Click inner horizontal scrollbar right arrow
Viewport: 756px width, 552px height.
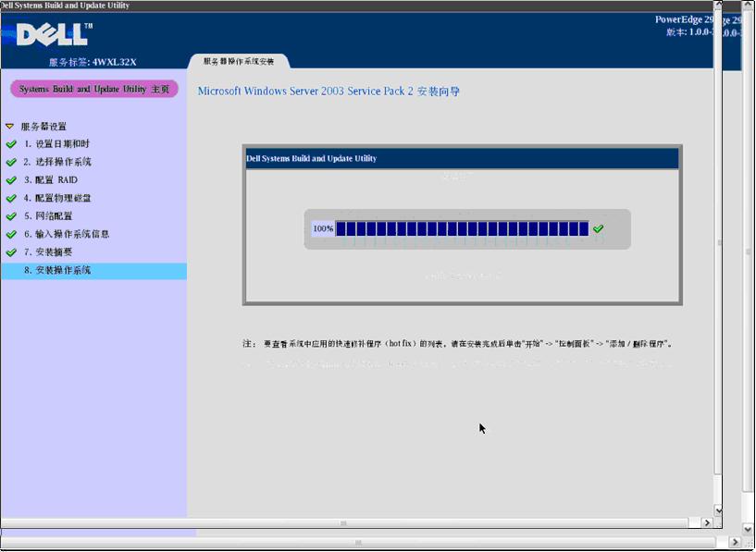(x=707, y=522)
